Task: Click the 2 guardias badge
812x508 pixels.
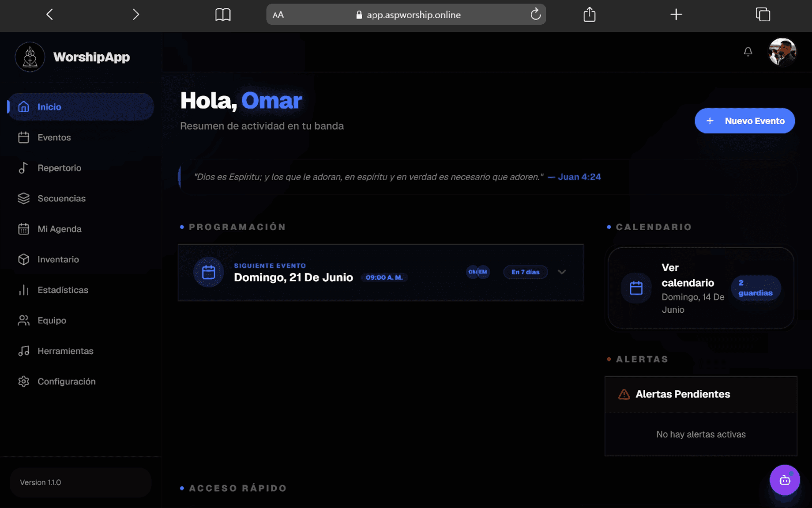Action: pyautogui.click(x=756, y=288)
